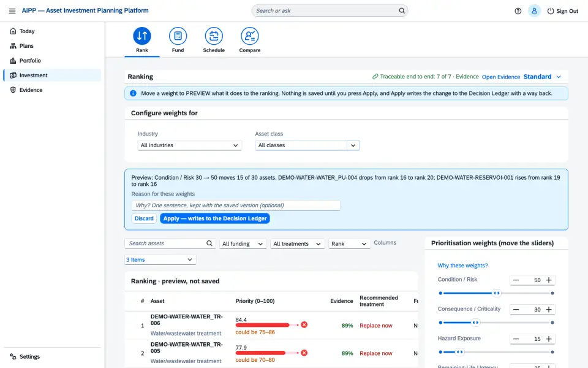Open the hamburger navigation menu

(12, 11)
